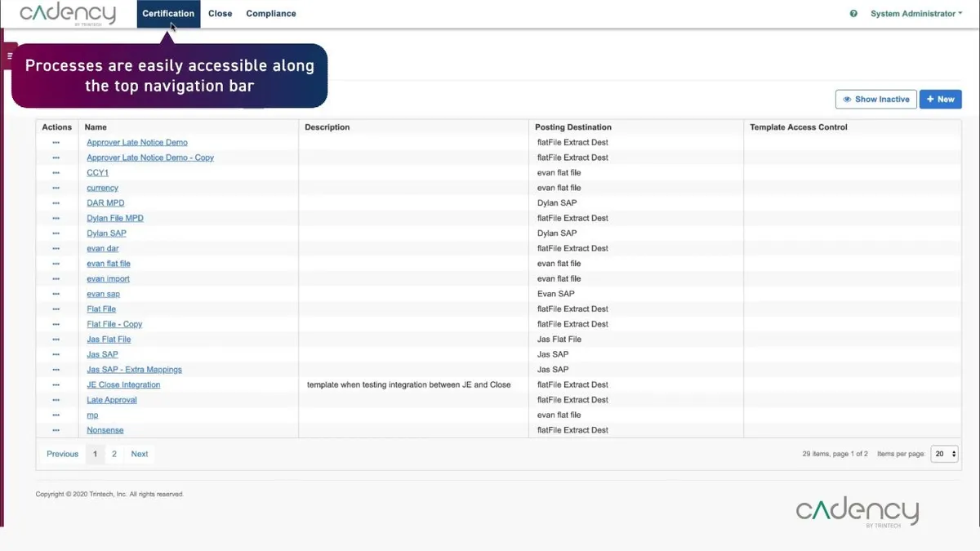
Task: Open the Jas Flat File link
Action: coord(109,339)
